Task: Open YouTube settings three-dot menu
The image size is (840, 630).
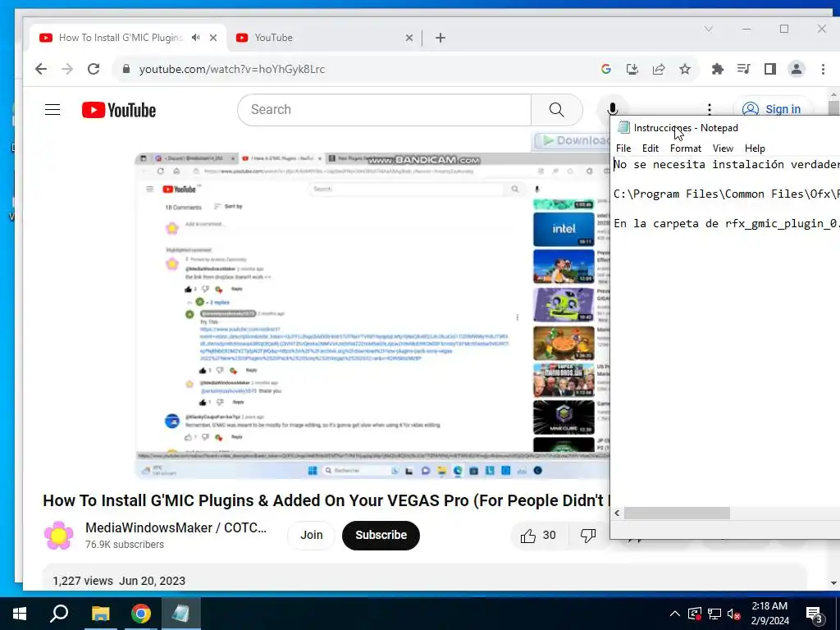Action: [x=710, y=109]
